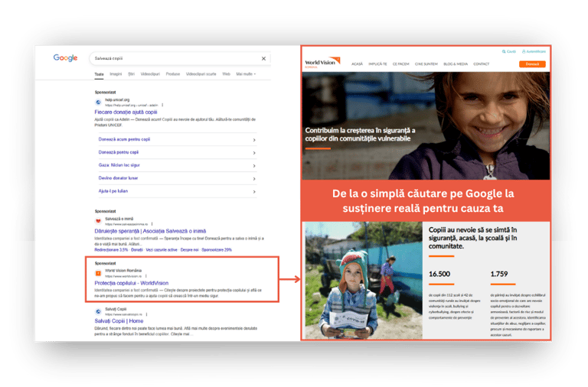Clear the search box with the X
588x387 pixels.
tap(263, 58)
